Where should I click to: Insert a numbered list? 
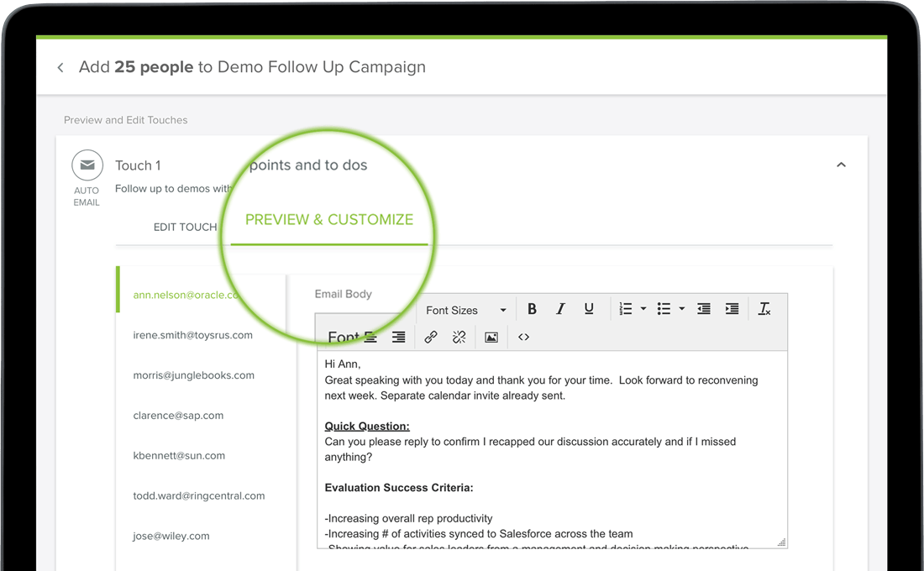[626, 309]
